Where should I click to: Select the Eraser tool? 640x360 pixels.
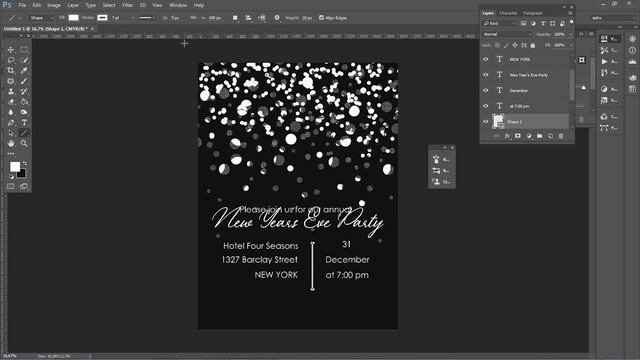pyautogui.click(x=11, y=102)
